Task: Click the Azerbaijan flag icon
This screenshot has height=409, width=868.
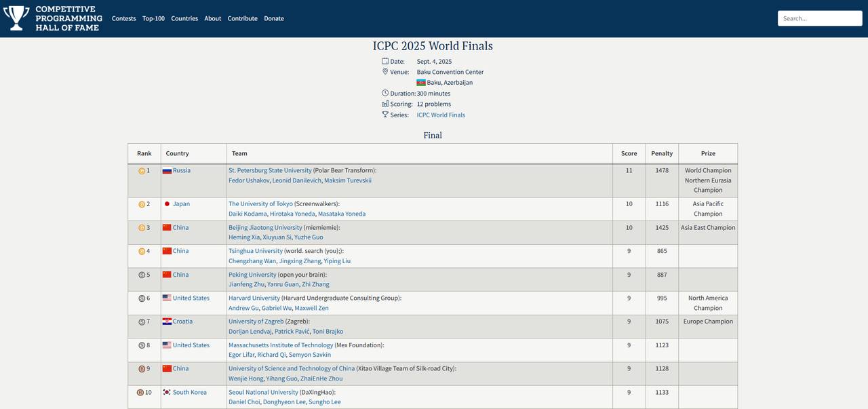Action: 421,83
